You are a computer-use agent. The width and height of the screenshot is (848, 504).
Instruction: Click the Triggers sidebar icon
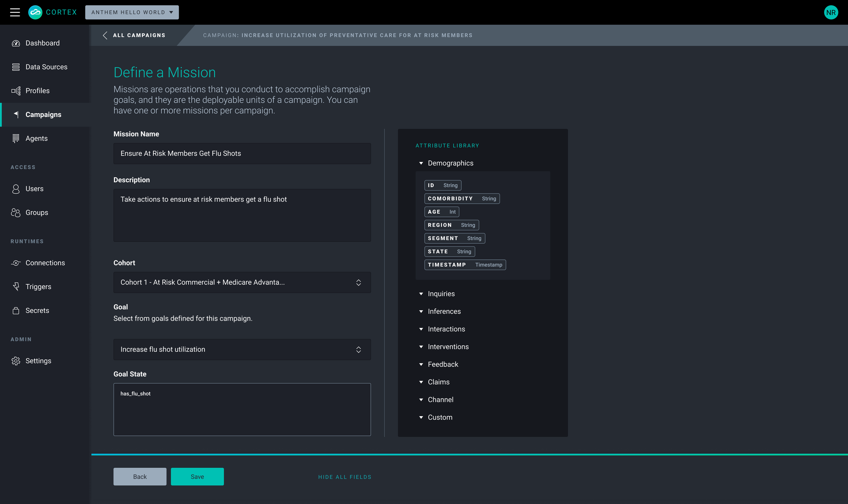click(16, 287)
